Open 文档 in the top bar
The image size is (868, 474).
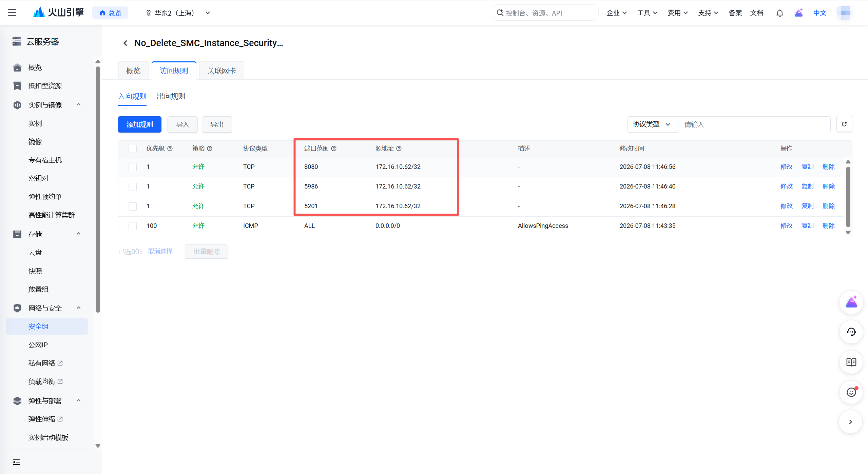click(756, 13)
